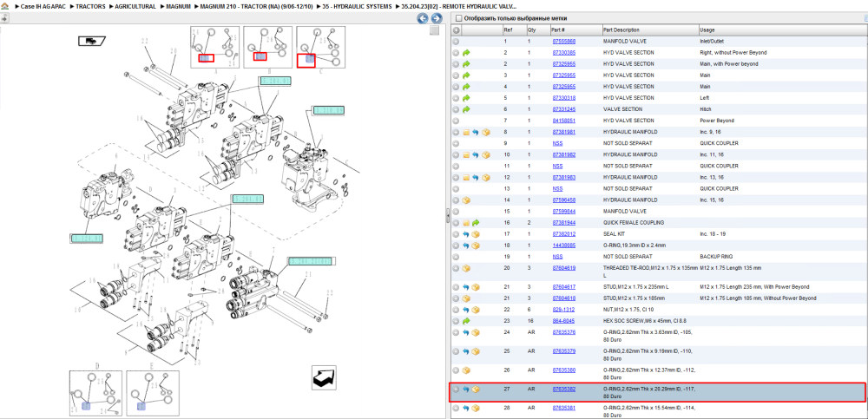Click package icon on row 87604619
The width and height of the screenshot is (868, 419).
pyautogui.click(x=466, y=268)
